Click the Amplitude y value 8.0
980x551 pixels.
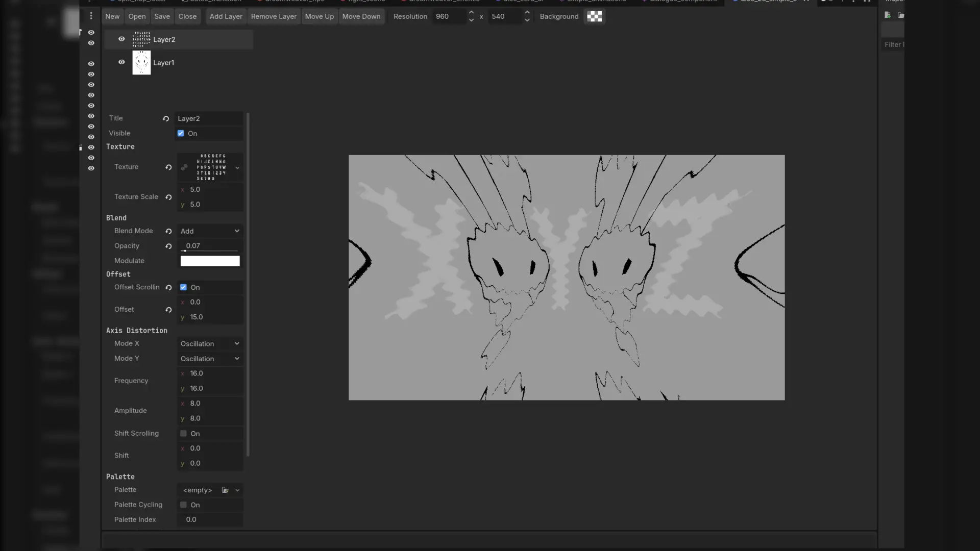[x=210, y=418]
